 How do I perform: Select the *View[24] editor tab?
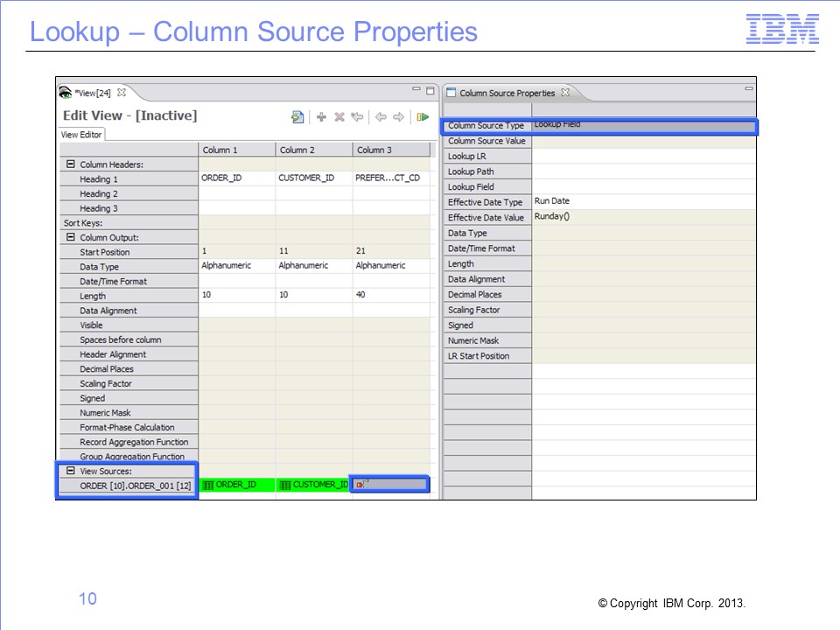click(93, 93)
